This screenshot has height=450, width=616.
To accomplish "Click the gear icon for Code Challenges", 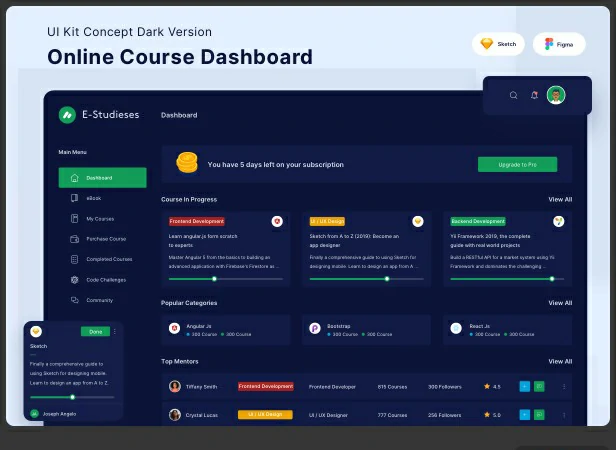I will 74,280.
